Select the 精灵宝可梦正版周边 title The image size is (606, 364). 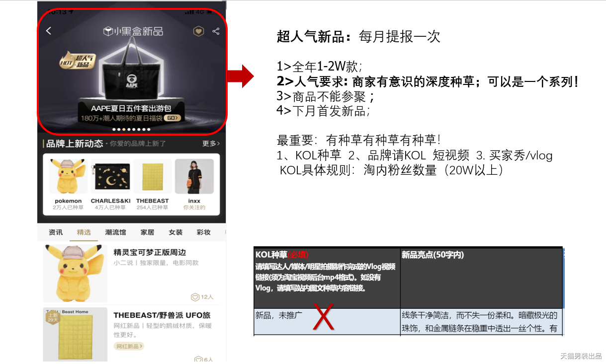tap(150, 252)
